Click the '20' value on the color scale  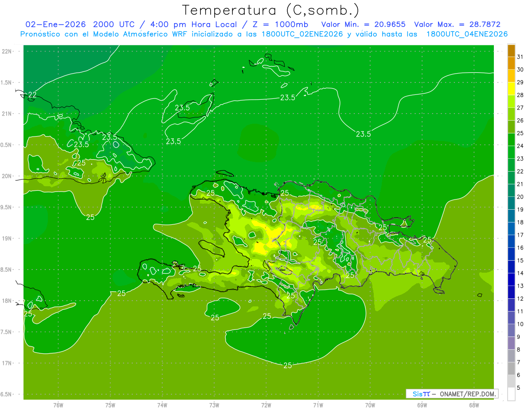pyautogui.click(x=520, y=197)
